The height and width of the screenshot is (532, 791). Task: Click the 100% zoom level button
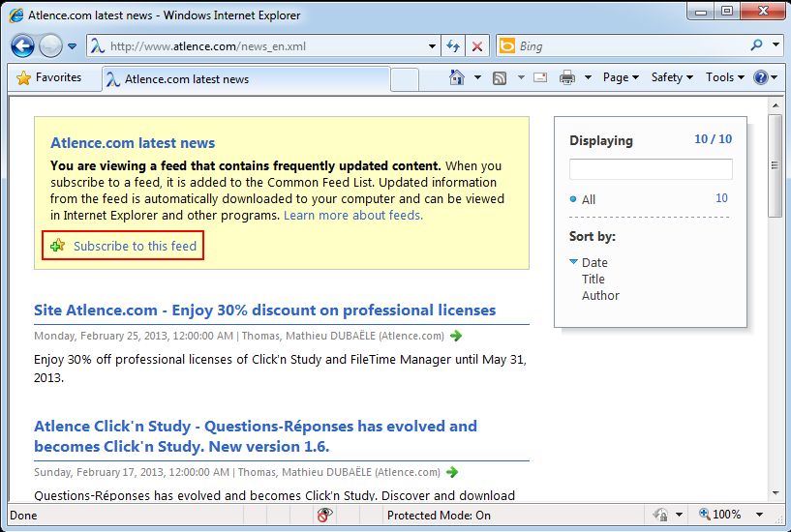pyautogui.click(x=720, y=515)
